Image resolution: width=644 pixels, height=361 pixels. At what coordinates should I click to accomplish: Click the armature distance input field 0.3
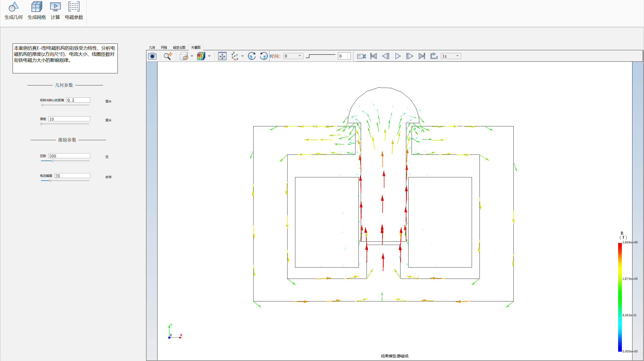tap(78, 100)
